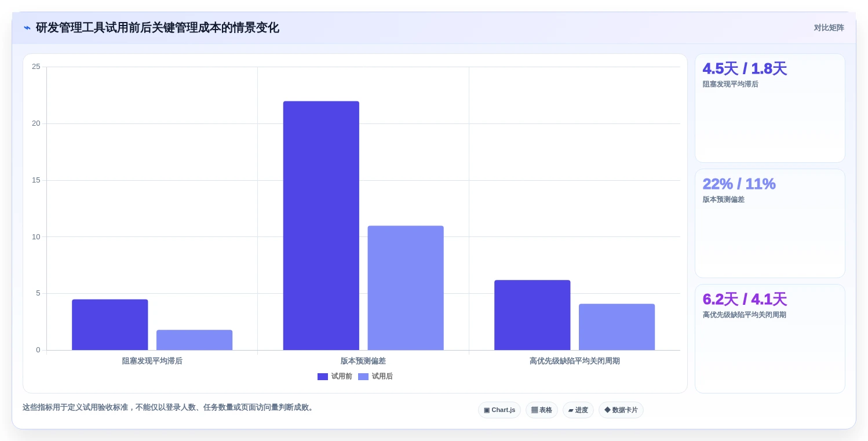Image resolution: width=868 pixels, height=441 pixels.
Task: Select the 数据卡片 tag chip
Action: click(621, 410)
